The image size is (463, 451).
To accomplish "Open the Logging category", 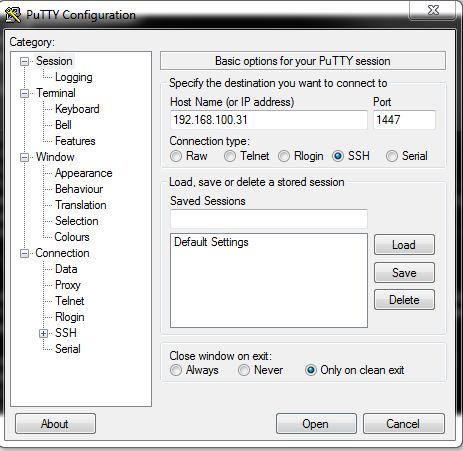I will coord(74,77).
